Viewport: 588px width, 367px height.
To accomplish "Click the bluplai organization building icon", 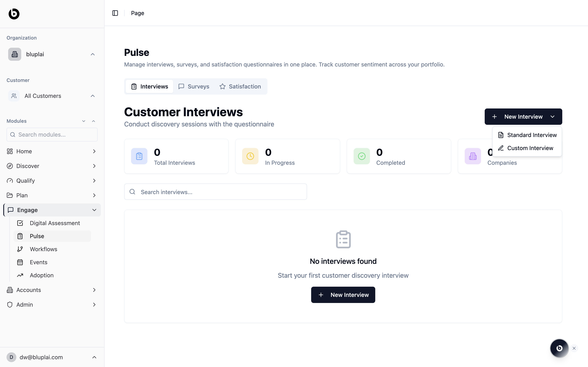I will point(14,54).
